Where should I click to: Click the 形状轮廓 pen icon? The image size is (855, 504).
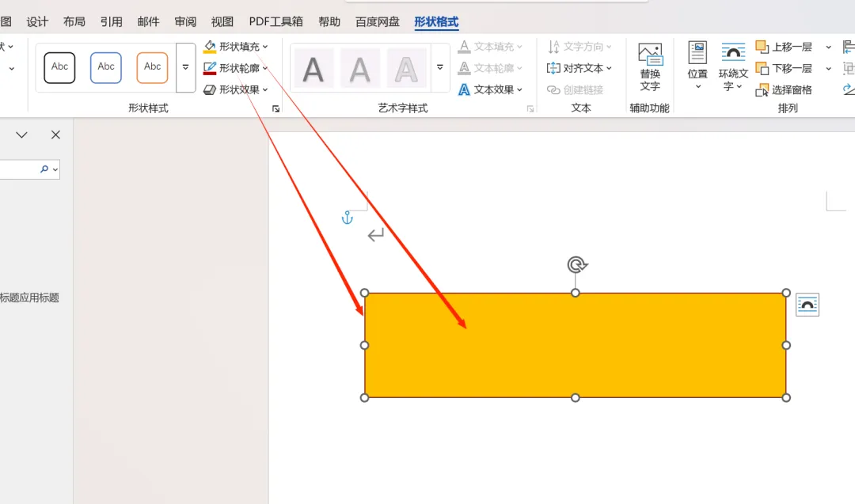[210, 67]
